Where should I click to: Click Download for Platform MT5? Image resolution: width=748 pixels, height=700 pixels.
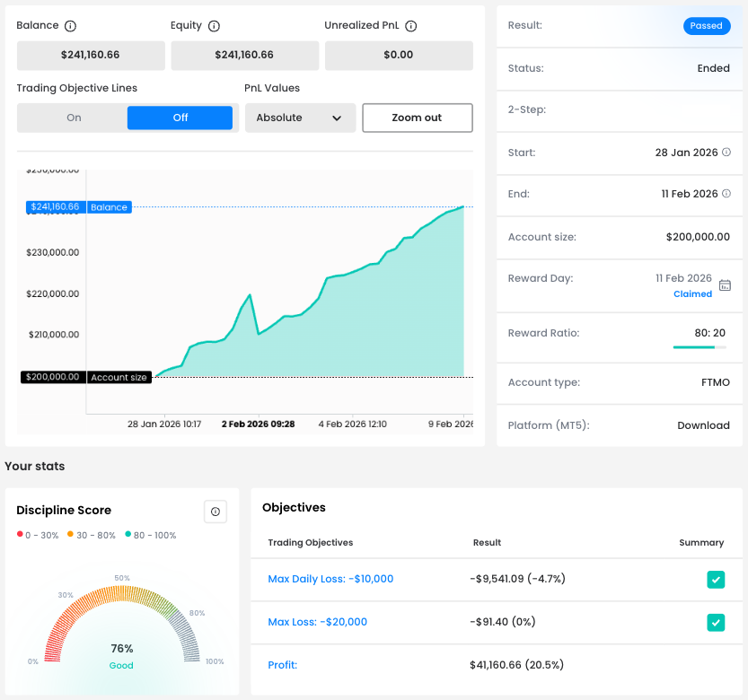click(703, 425)
